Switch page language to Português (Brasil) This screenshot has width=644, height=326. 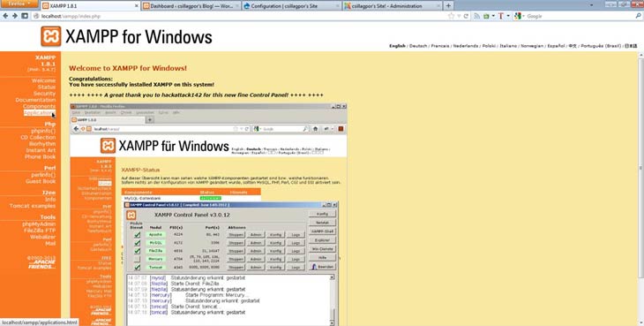(x=601, y=46)
